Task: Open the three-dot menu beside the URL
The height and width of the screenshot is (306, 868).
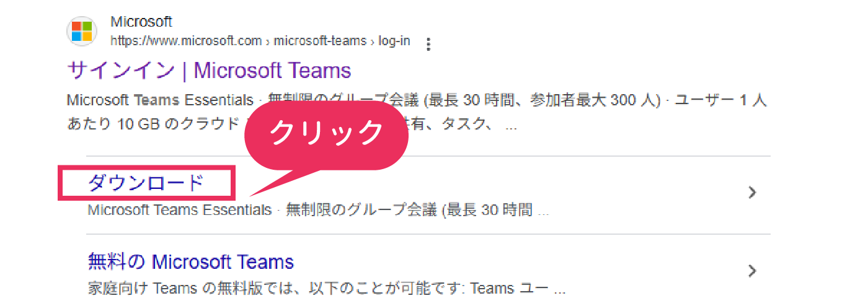Action: (427, 43)
